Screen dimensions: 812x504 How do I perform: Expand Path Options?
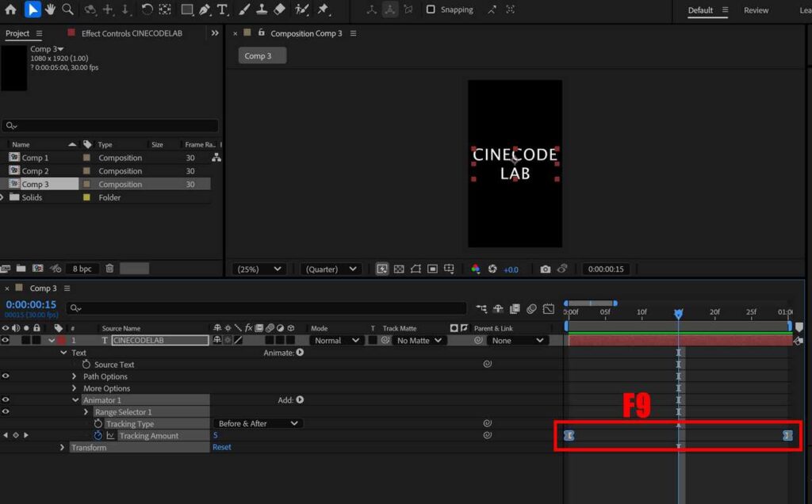[x=74, y=376]
